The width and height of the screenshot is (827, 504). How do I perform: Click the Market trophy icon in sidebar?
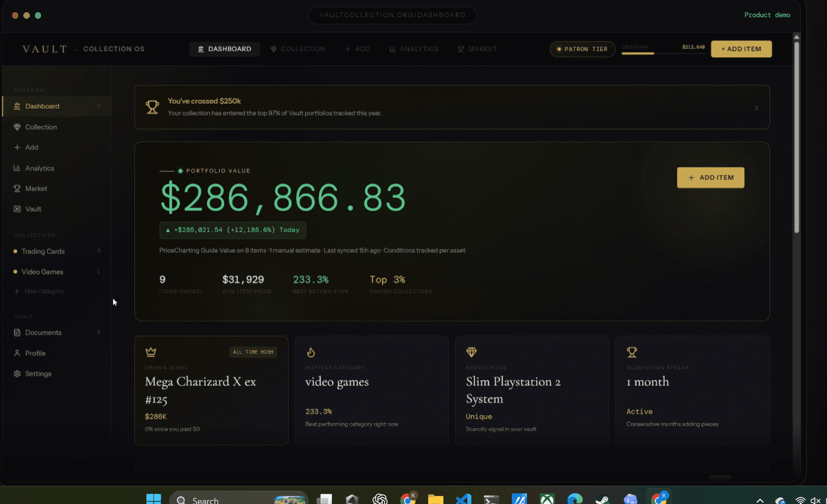coord(17,188)
